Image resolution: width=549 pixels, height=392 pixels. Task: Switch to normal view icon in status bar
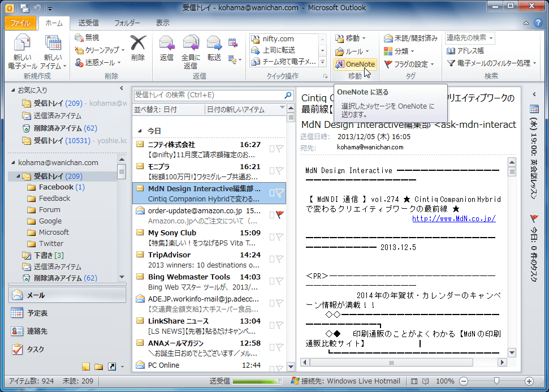click(414, 381)
